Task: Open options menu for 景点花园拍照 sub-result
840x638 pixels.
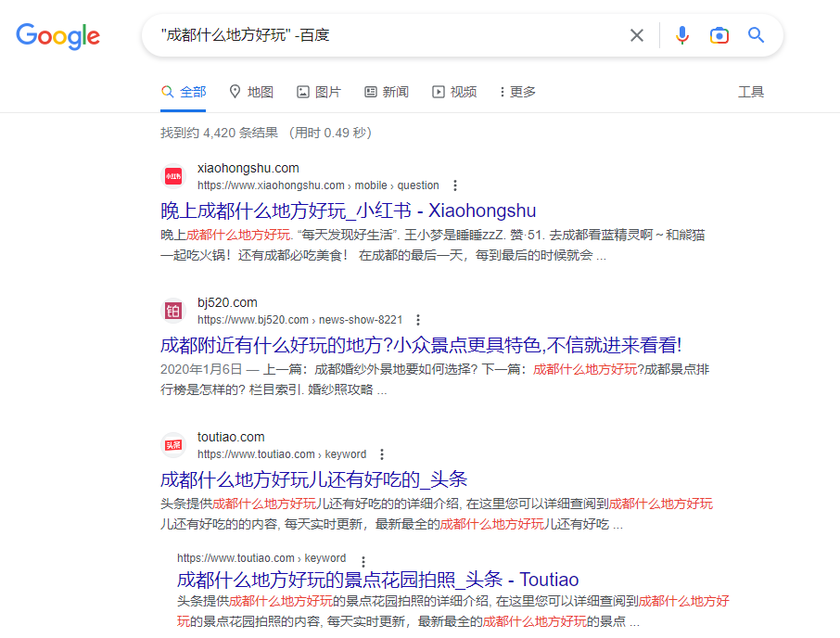Action: coord(363,561)
